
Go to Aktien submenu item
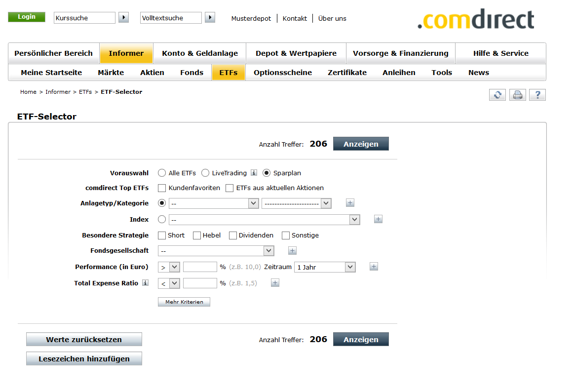[x=152, y=73]
